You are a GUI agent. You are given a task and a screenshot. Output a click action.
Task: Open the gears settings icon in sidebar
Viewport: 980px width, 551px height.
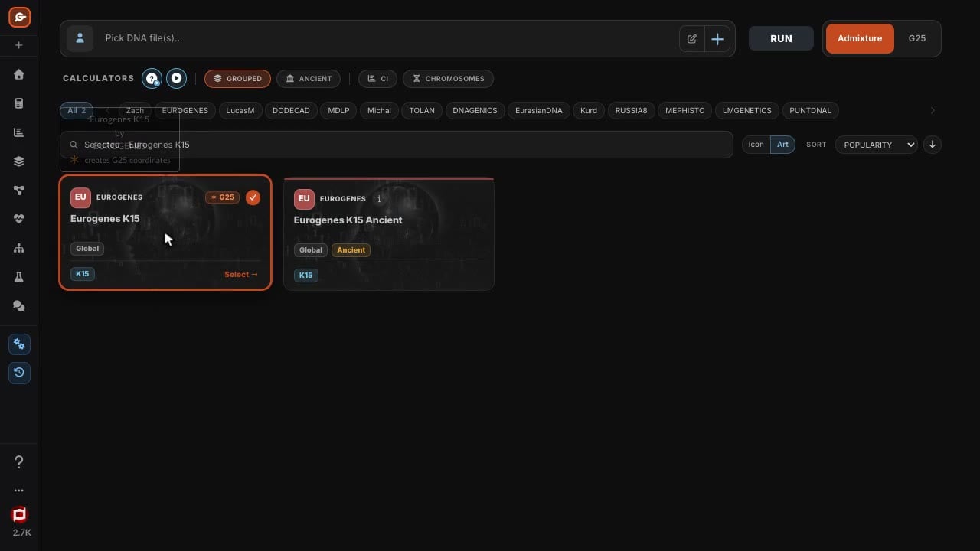(x=19, y=344)
